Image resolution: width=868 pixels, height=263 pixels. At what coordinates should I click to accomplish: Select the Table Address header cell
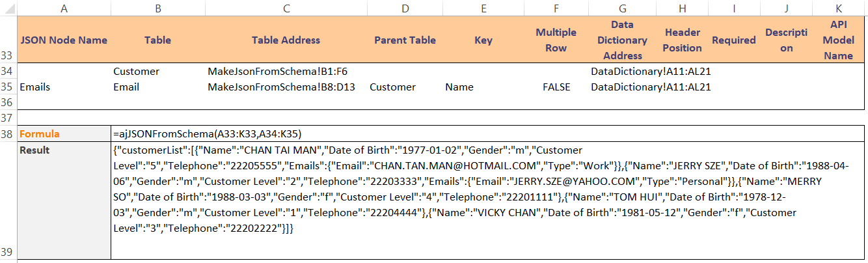point(286,40)
